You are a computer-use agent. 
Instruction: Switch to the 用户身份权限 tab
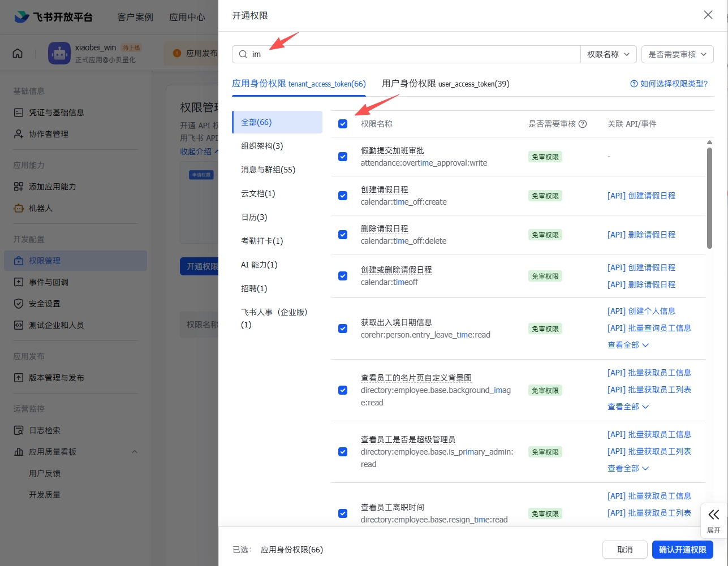click(x=445, y=84)
